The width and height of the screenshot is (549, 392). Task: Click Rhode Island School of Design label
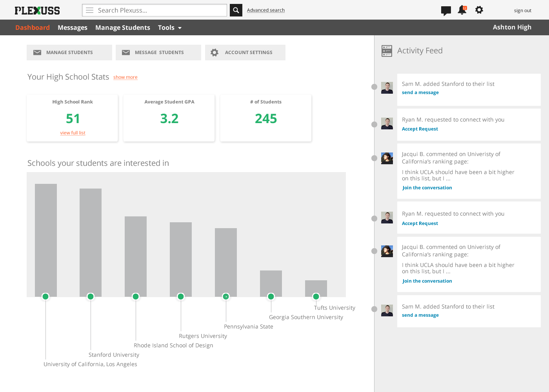173,345
